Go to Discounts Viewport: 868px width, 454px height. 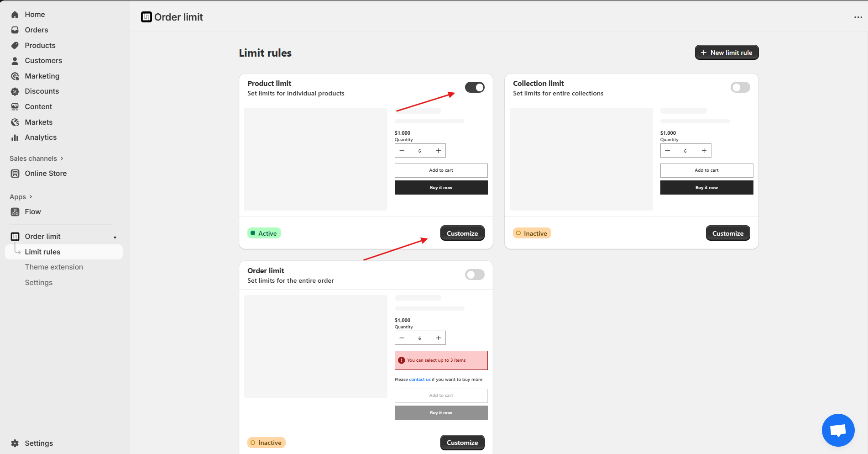coord(42,91)
